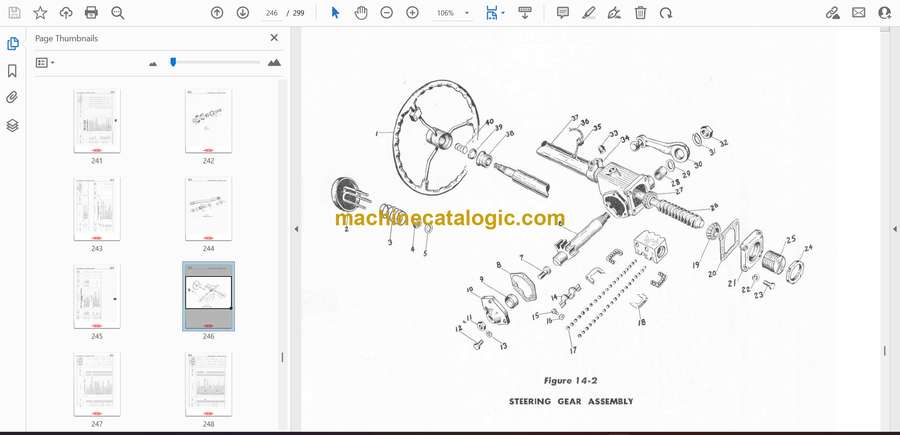Go to previous page arrow
The image size is (900, 435).
coord(217,13)
